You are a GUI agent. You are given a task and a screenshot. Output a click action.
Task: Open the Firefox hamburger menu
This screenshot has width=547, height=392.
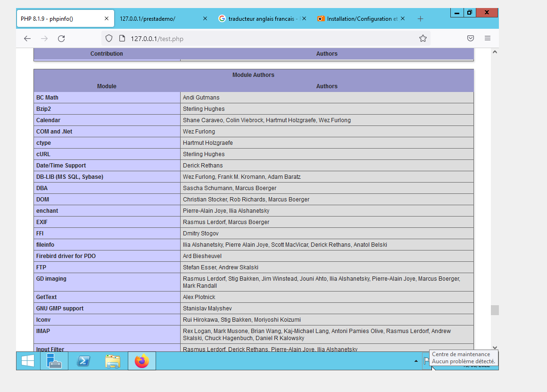[x=488, y=38]
